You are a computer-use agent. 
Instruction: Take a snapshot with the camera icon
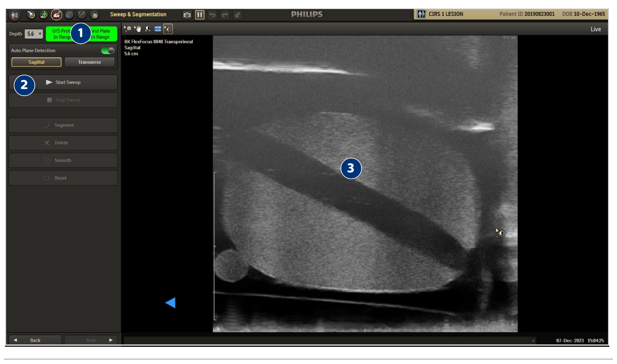coord(187,15)
